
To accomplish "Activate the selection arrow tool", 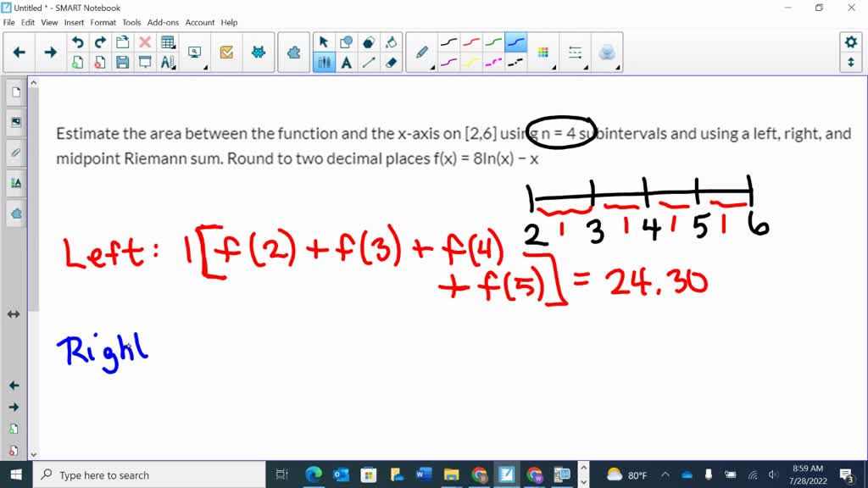I will [x=324, y=41].
